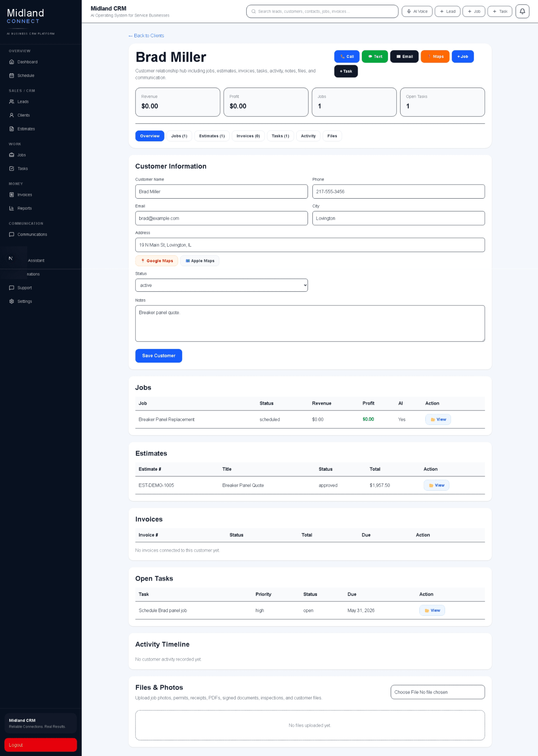Click the City field with Lovington
The width and height of the screenshot is (538, 756).
pyautogui.click(x=398, y=218)
